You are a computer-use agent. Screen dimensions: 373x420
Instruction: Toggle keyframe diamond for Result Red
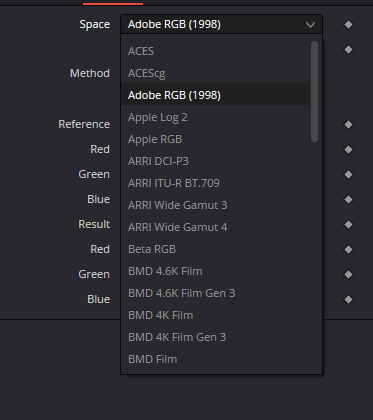348,249
